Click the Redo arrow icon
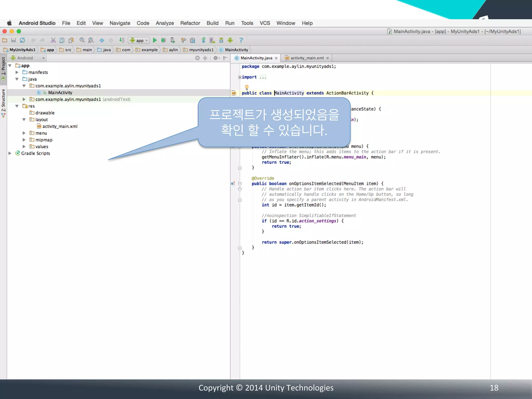The width and height of the screenshot is (532, 399). click(42, 40)
